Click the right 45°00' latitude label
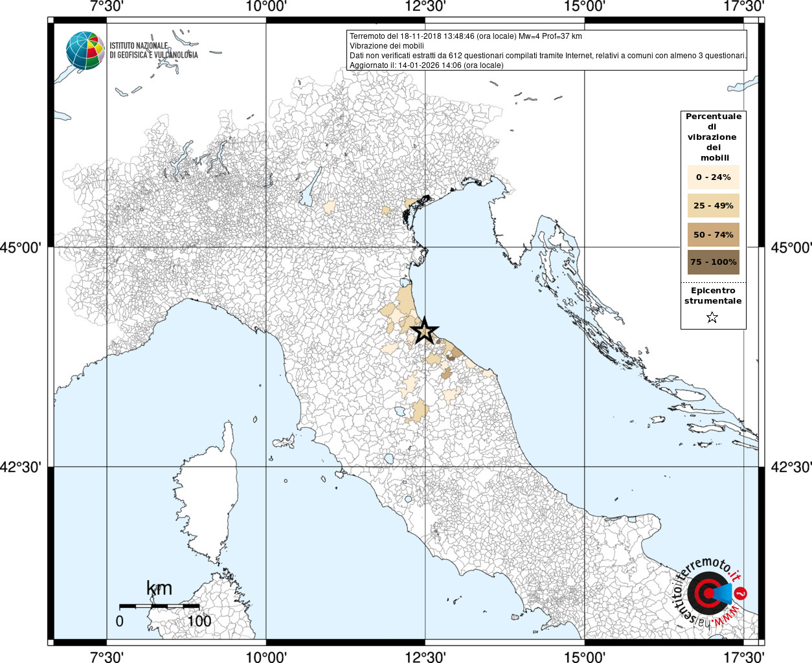Image resolution: width=812 pixels, height=663 pixels. [x=791, y=247]
